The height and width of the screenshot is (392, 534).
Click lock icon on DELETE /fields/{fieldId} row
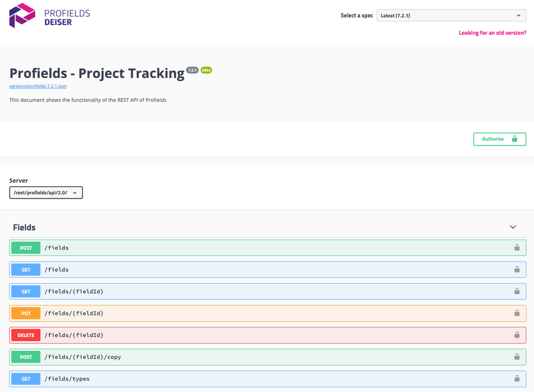(517, 335)
